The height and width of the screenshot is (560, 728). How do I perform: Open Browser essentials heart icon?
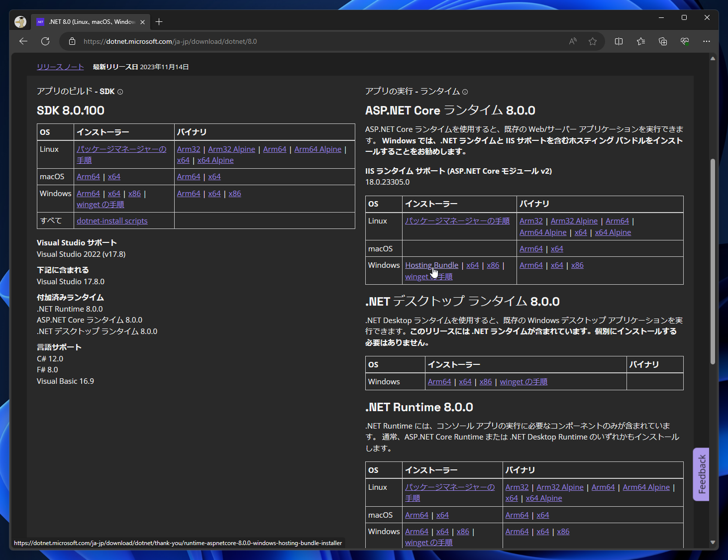coord(685,41)
